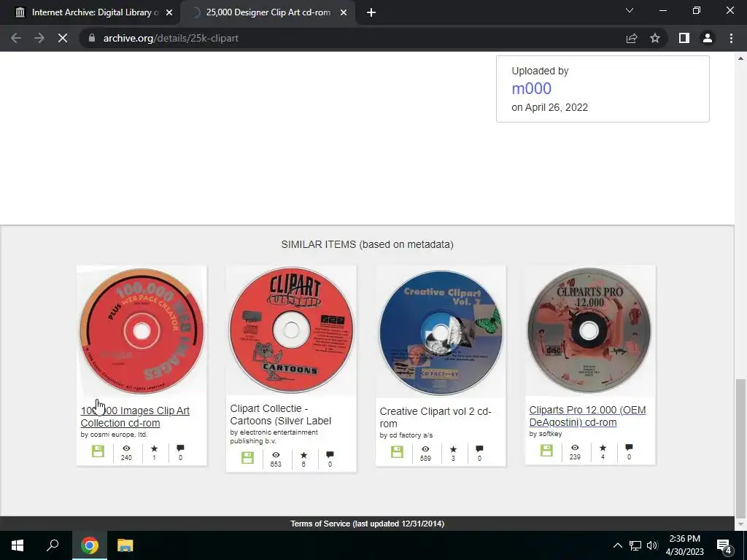Click views eye icon on Creative Clipart card
This screenshot has width=747, height=560.
point(425,449)
